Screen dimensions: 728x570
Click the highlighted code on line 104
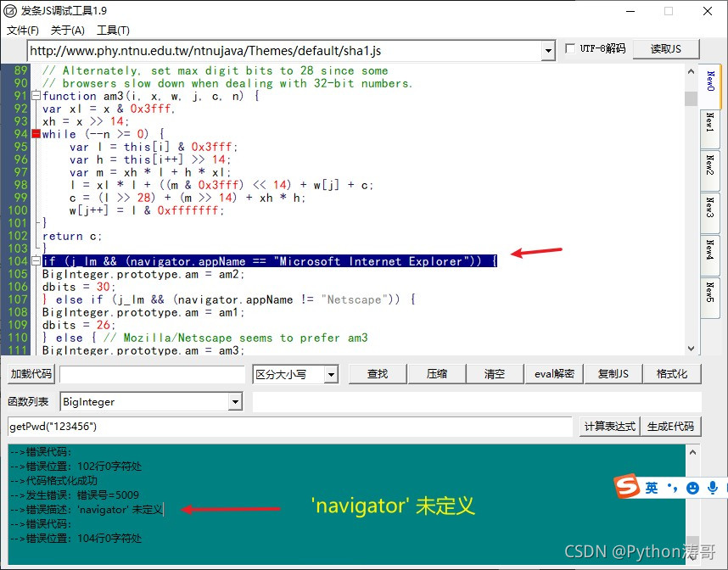coord(270,261)
